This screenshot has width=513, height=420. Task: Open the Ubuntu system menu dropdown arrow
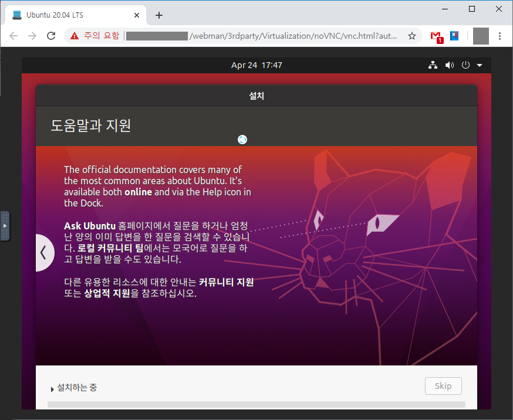(480, 65)
